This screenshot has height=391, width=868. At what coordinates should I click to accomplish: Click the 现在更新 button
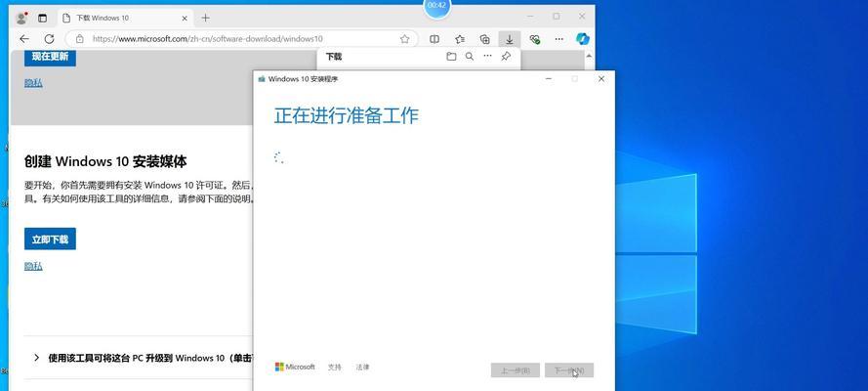(50, 57)
